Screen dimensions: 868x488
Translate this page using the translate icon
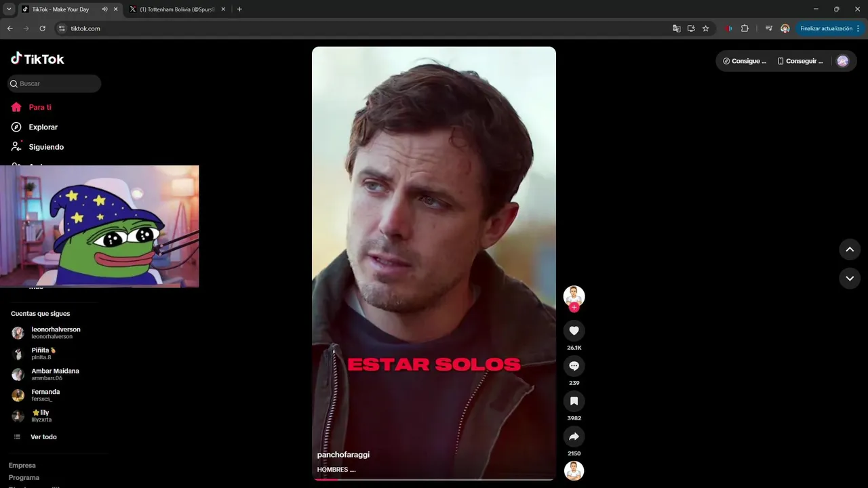coord(676,28)
